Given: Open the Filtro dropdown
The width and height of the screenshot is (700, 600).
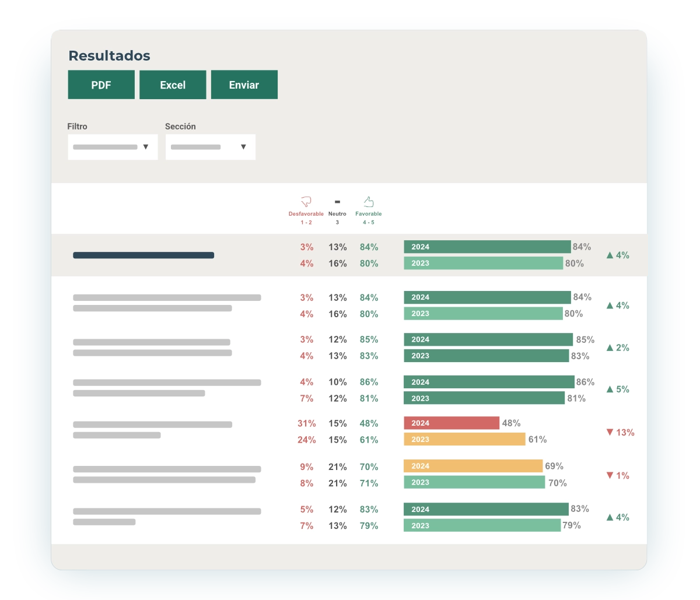Looking at the screenshot, I should [113, 147].
